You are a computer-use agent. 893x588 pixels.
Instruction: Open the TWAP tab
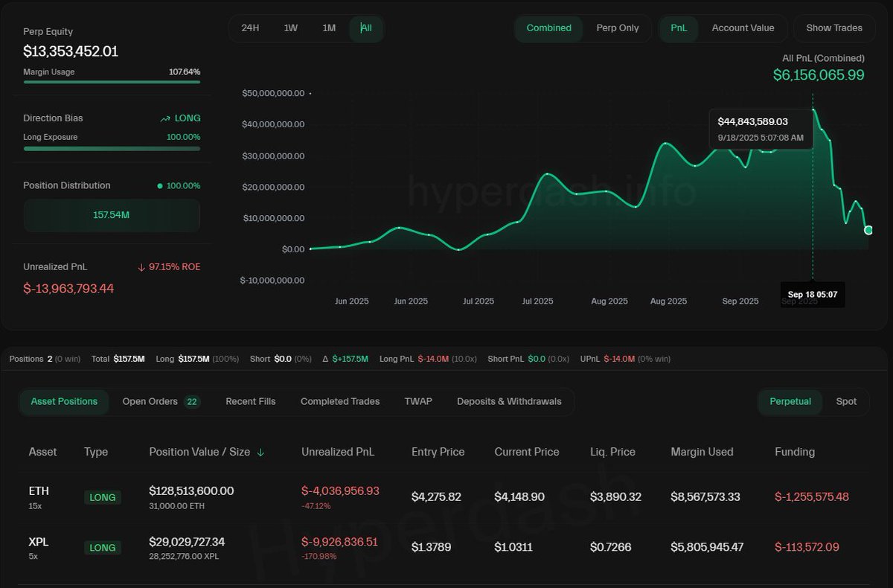[x=418, y=401]
